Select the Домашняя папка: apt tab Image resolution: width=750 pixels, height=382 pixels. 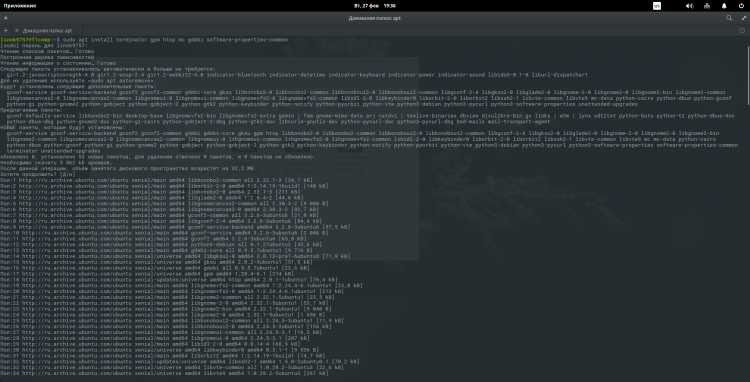pyautogui.click(x=47, y=30)
